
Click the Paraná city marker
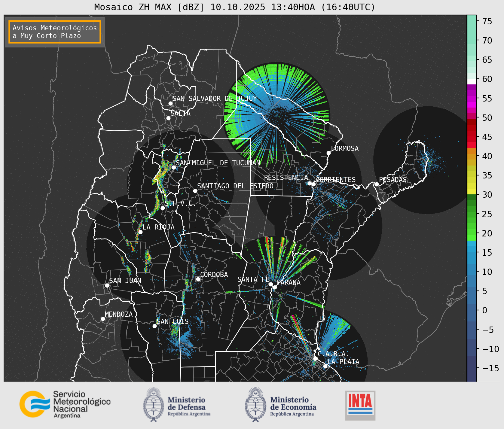[x=275, y=287]
